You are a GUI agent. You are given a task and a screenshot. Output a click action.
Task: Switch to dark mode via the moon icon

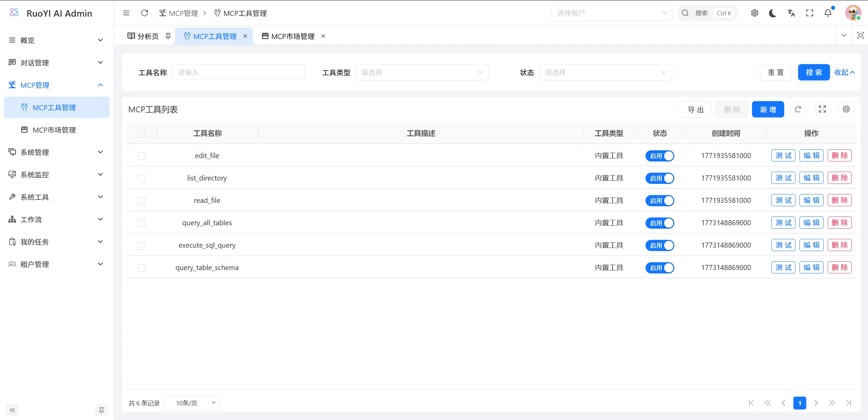pos(772,13)
